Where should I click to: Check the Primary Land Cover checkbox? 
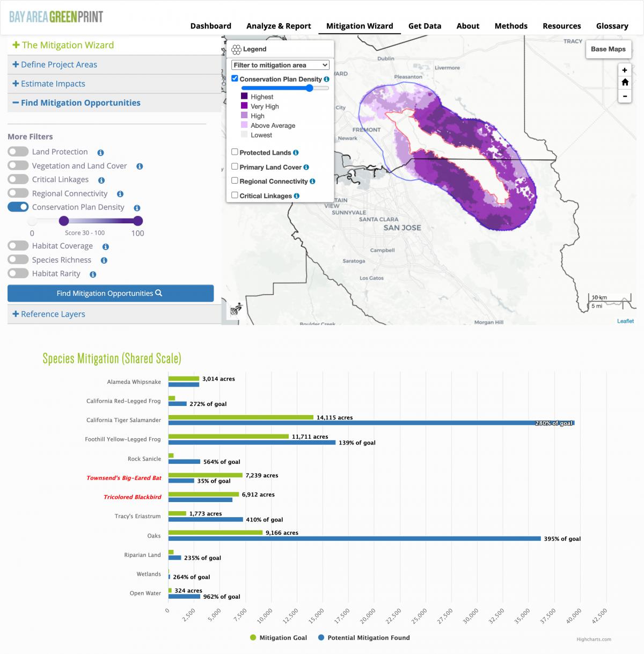[x=235, y=166]
